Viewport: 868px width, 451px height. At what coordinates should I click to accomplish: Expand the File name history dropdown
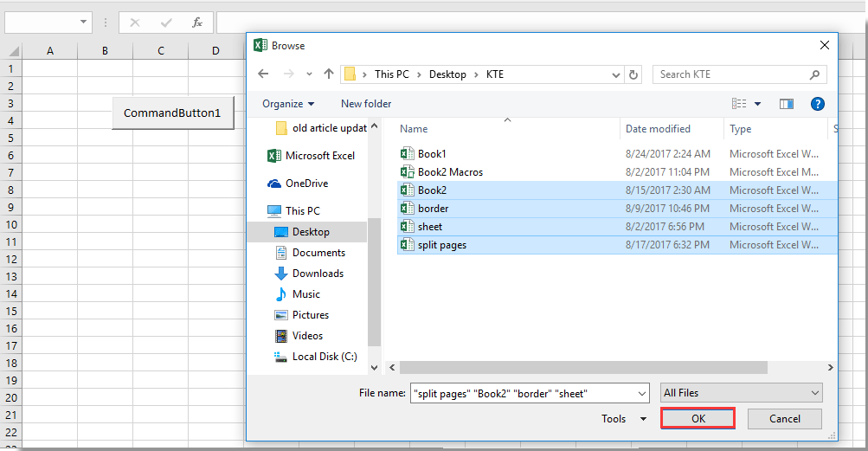click(x=641, y=393)
